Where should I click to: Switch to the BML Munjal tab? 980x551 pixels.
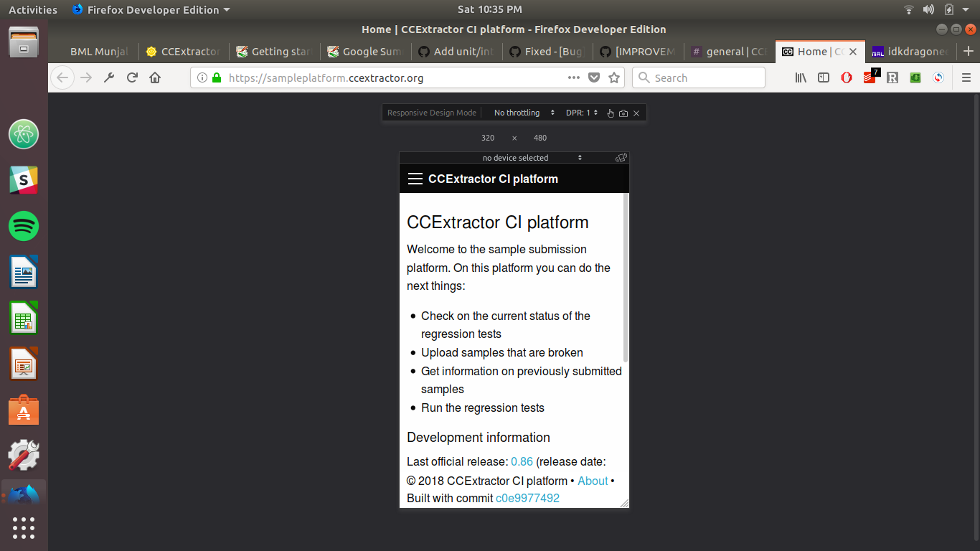(x=93, y=52)
